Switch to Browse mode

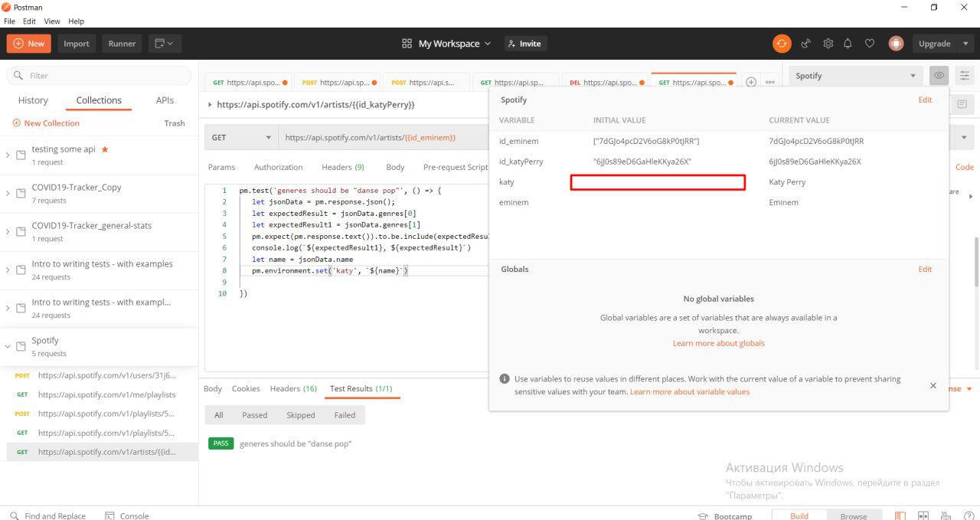tap(854, 516)
